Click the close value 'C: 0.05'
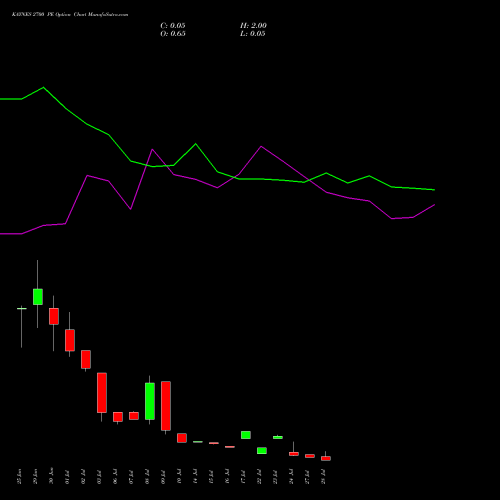This screenshot has height=500, width=500. (173, 26)
